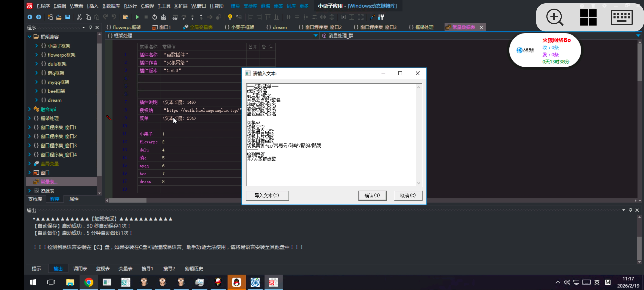This screenshot has height=290, width=644.
Task: Click the Open file folder icon
Action: pos(59,17)
